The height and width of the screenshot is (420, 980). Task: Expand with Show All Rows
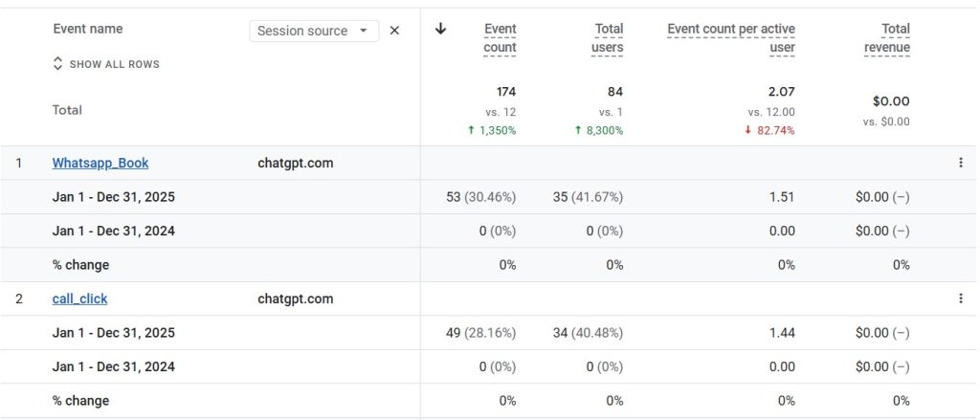tap(114, 64)
